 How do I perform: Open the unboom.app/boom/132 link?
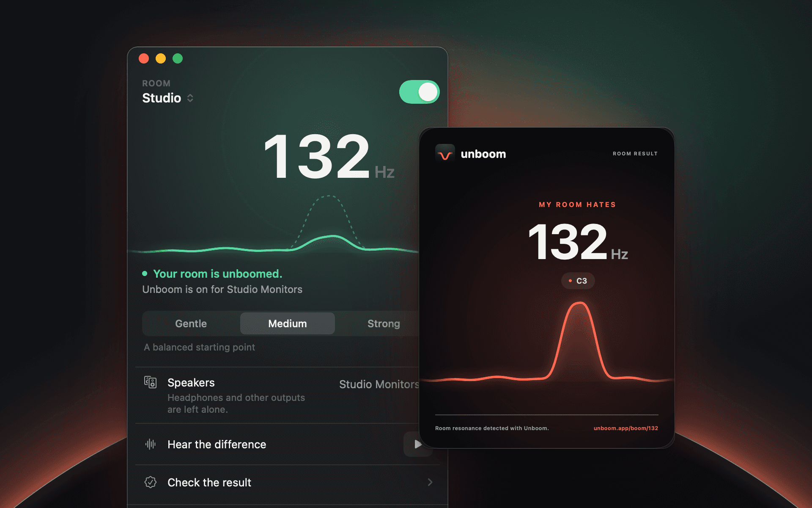625,428
